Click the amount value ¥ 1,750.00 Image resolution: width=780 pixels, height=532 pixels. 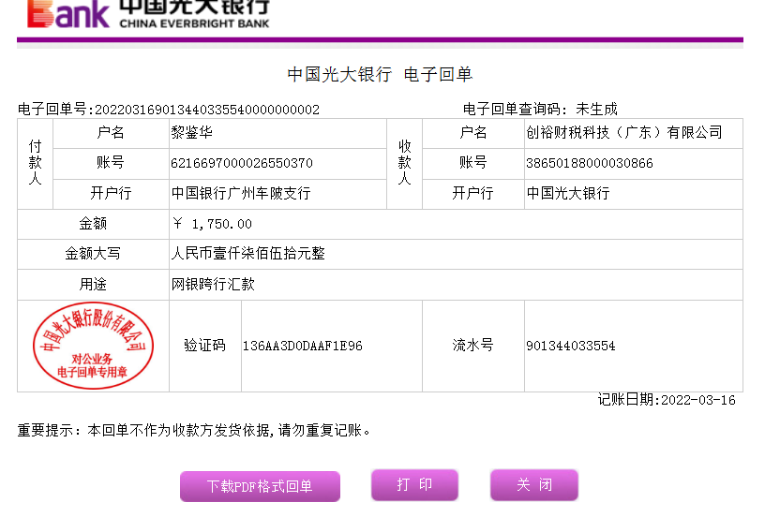pos(213,224)
